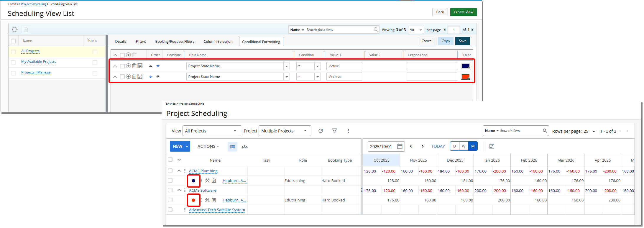The image size is (644, 228).
Task: Refresh the Project Scheduling grid
Action: pyautogui.click(x=321, y=131)
